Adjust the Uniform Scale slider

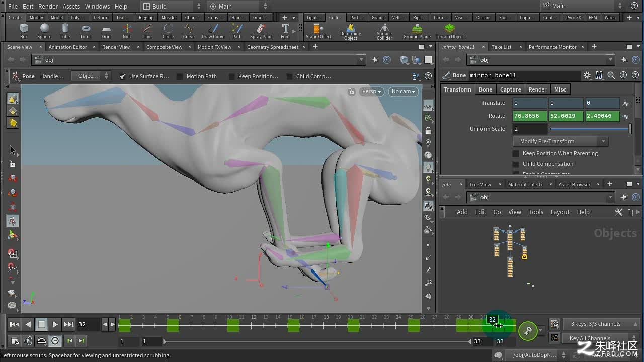coord(590,129)
